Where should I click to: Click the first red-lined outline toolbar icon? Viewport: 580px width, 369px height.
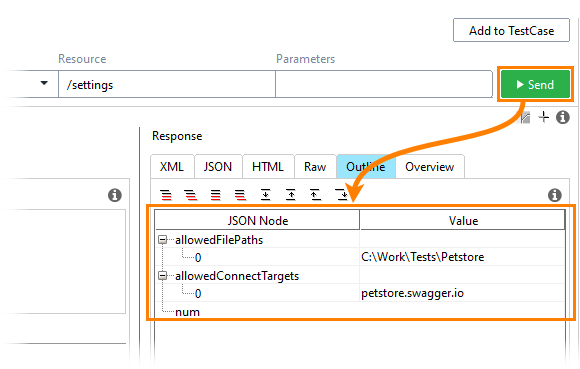[166, 194]
